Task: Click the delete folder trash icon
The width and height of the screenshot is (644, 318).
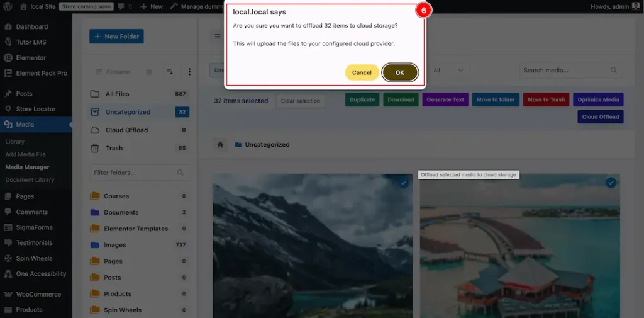Action: click(149, 72)
